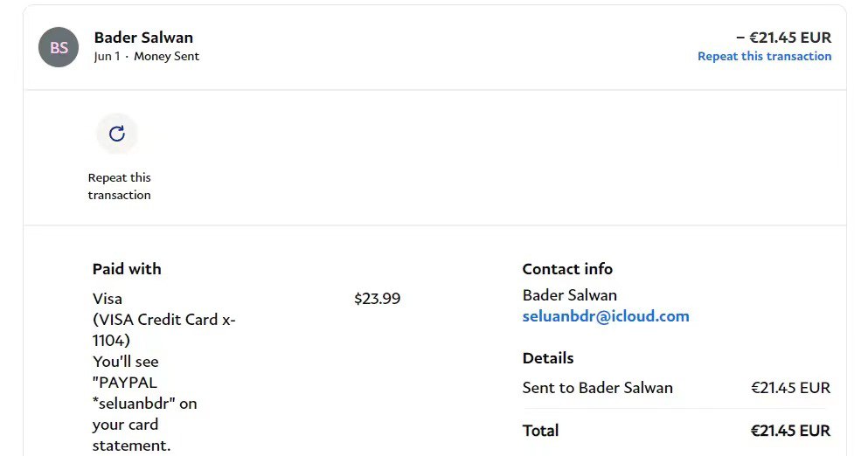Screen dimensions: 868x456
Task: Click the Repeat this transaction caption below icon
Action: pyautogui.click(x=120, y=186)
